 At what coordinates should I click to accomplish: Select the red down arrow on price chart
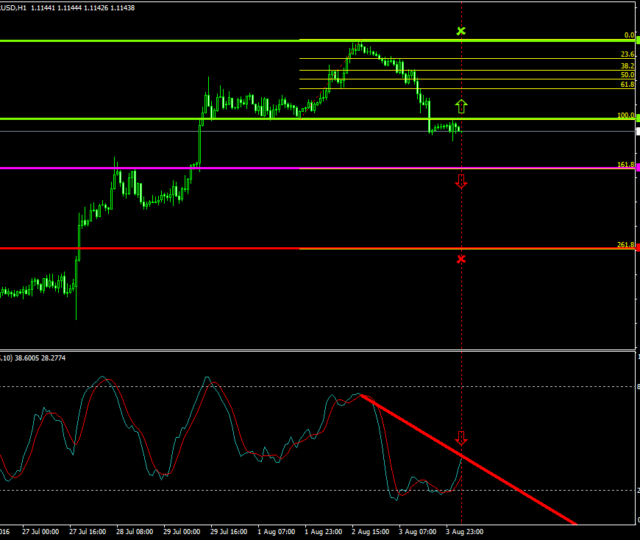coord(461,181)
